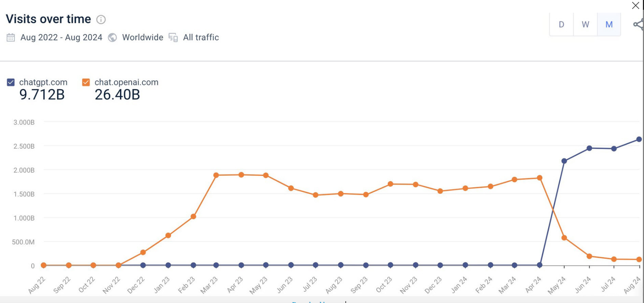Open the Aug 2022 - Aug 2024 date range
The height and width of the screenshot is (303, 644).
click(x=61, y=37)
